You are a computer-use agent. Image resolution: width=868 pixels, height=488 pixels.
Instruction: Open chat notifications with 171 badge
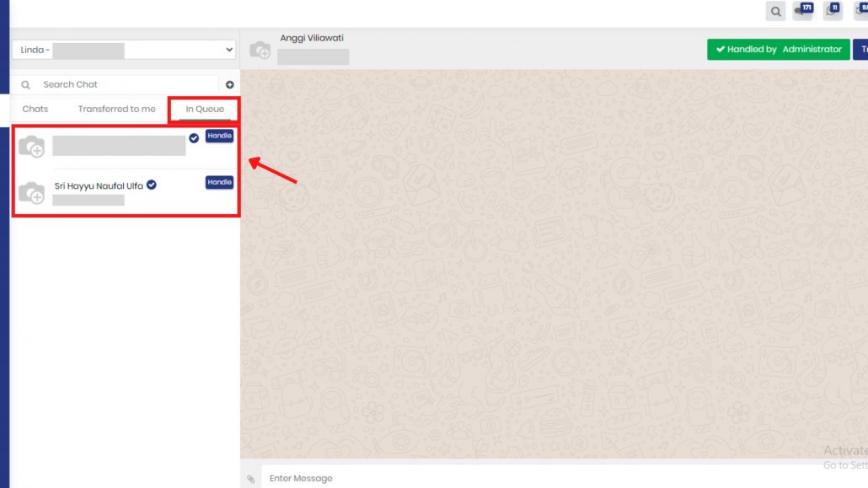802,10
